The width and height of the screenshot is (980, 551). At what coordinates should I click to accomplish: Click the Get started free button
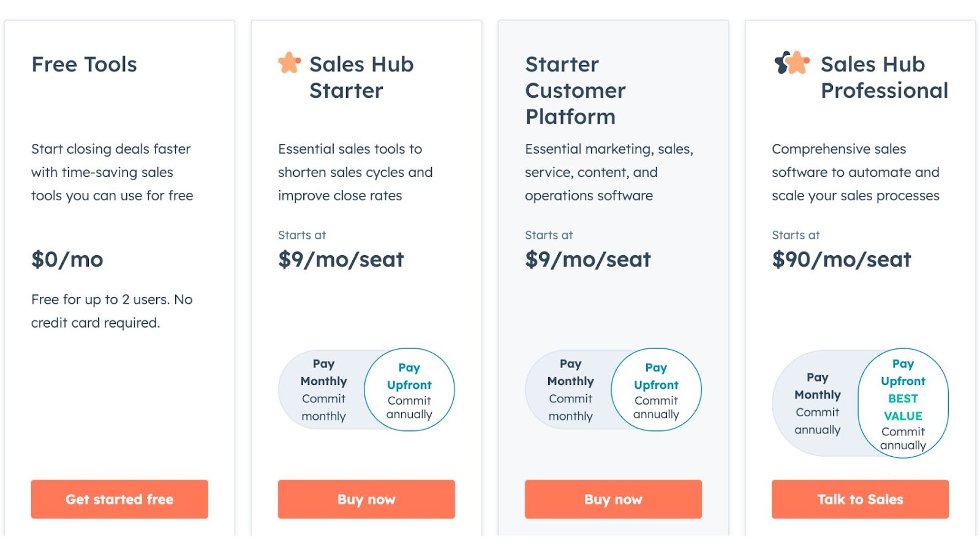[119, 499]
